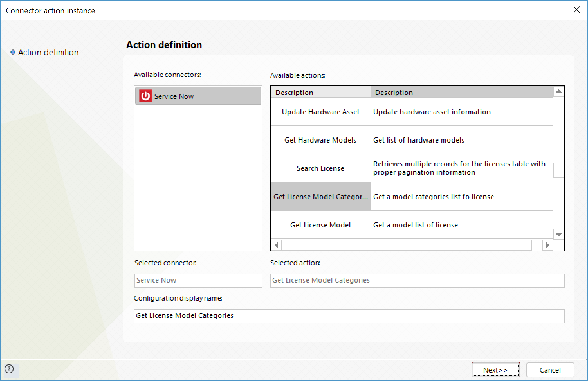This screenshot has height=381, width=588.
Task: Click the horizontal scroll right arrow
Action: 547,245
